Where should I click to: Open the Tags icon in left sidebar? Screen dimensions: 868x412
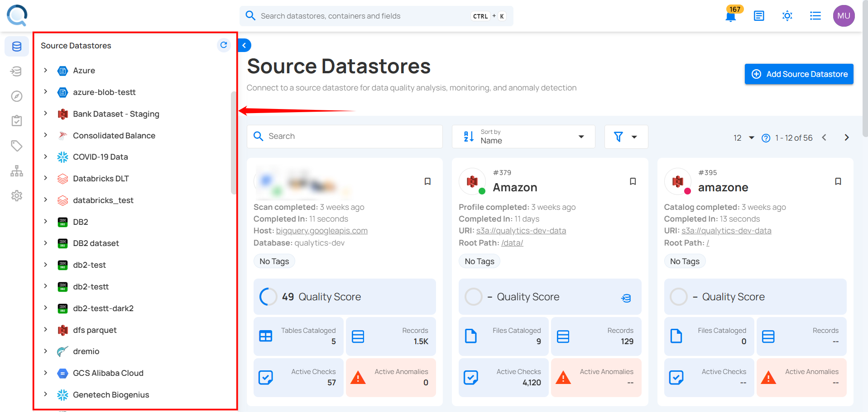coord(17,146)
